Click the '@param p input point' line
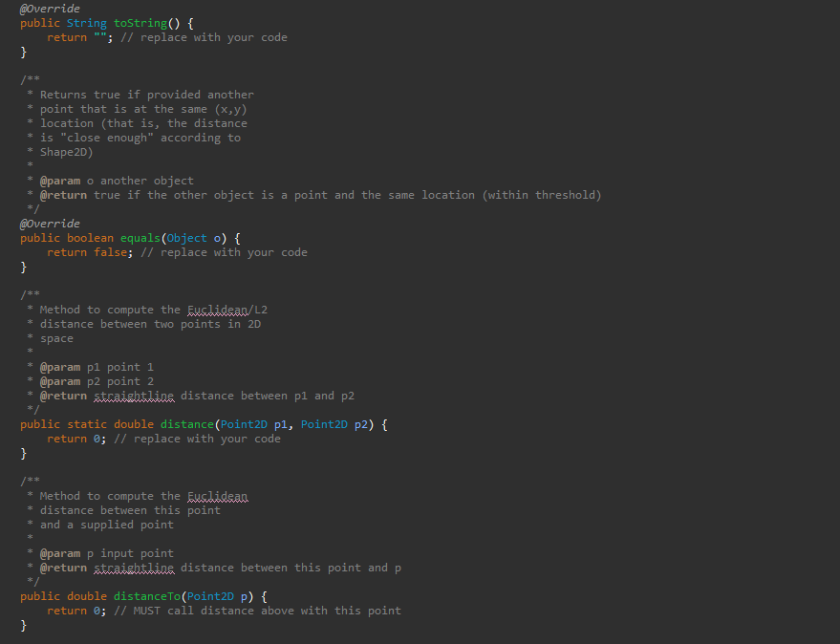This screenshot has width=840, height=644. (x=107, y=553)
